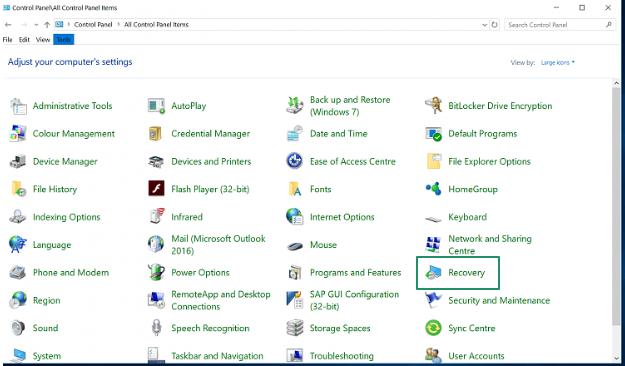This screenshot has height=366, width=625.
Task: Click Control Panel in the breadcrumb
Action: pyautogui.click(x=93, y=24)
